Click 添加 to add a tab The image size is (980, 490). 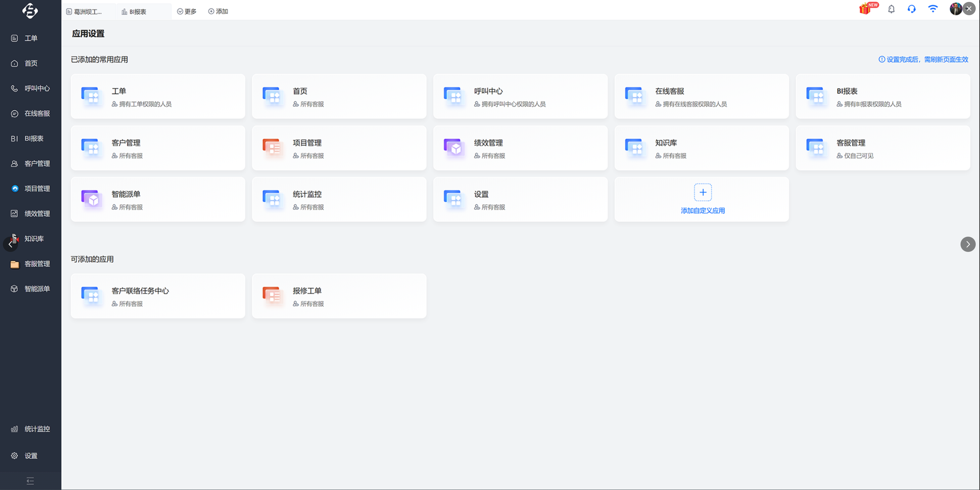(x=218, y=11)
